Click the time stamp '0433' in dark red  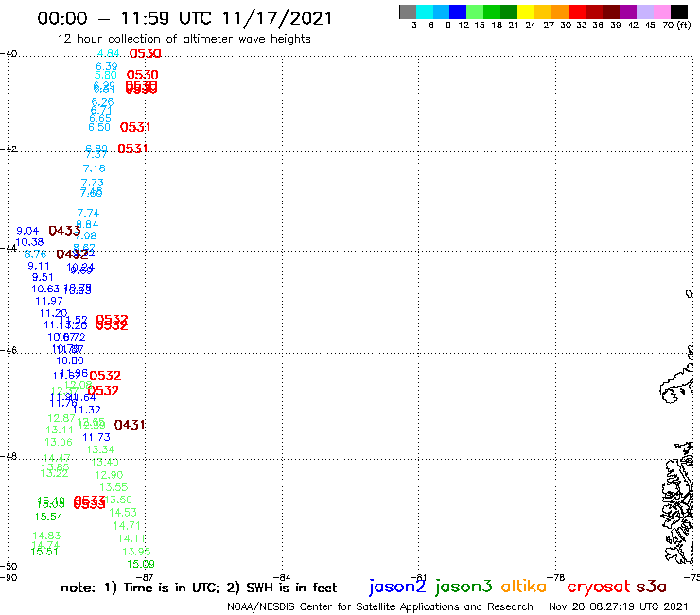(x=64, y=231)
